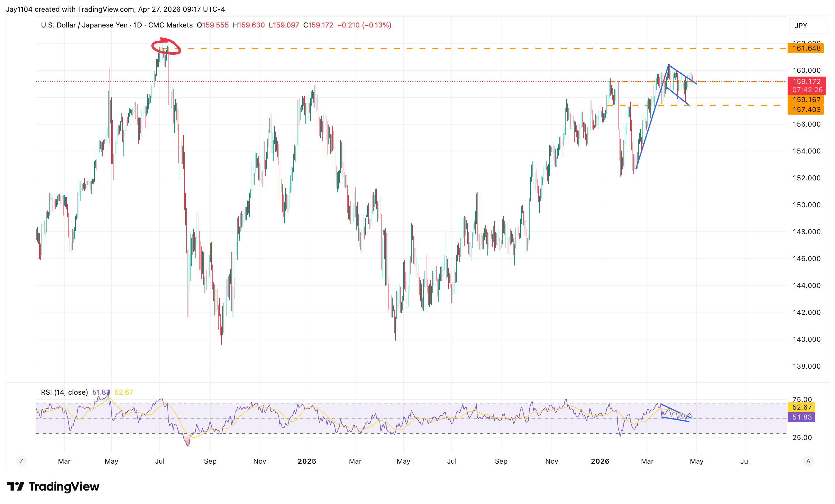Click the 148.000 price axis label
The height and width of the screenshot is (504, 835).
[x=806, y=232]
